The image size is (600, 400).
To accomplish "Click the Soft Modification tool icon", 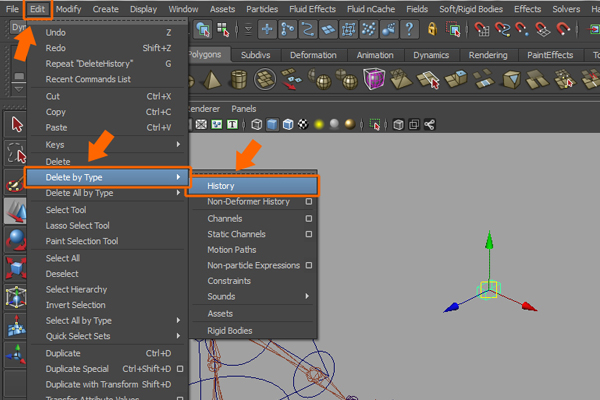I will tap(16, 326).
